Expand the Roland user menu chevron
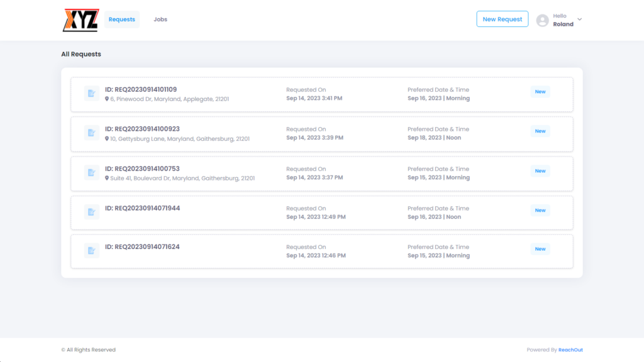Viewport: 644px width, 362px height. click(x=579, y=19)
